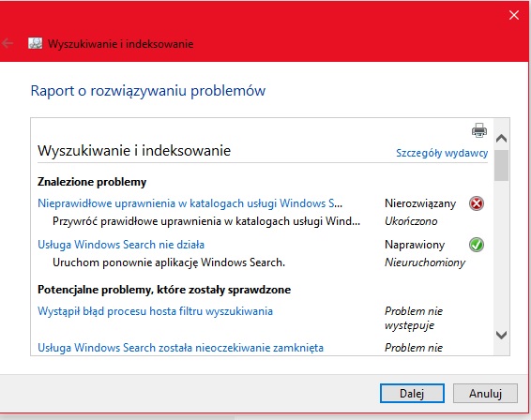
Task: Click the Nierozwiązany status text
Action: [420, 203]
